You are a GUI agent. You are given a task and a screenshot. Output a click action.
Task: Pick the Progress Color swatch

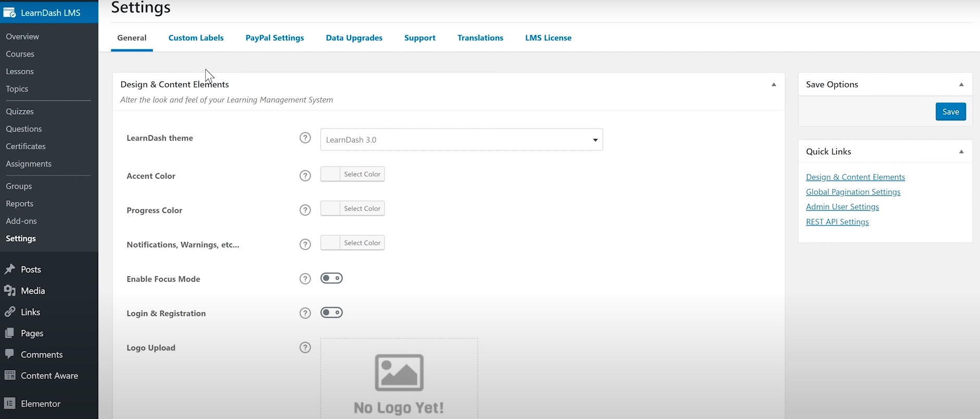pyautogui.click(x=330, y=208)
